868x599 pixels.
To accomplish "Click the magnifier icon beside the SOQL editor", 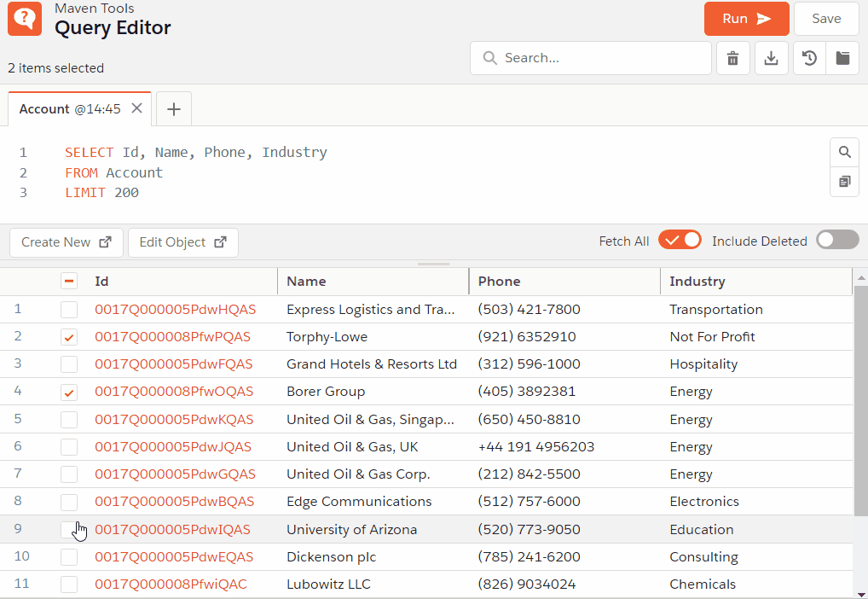I will click(844, 151).
